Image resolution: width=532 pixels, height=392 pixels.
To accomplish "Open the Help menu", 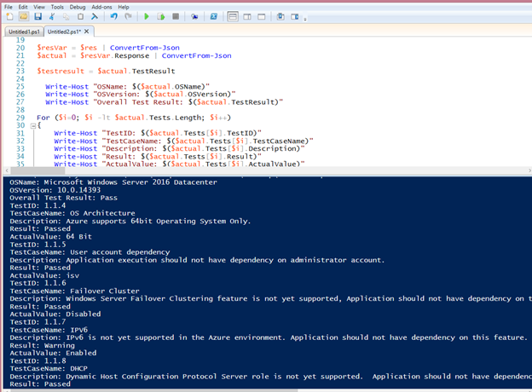I will [x=124, y=7].
